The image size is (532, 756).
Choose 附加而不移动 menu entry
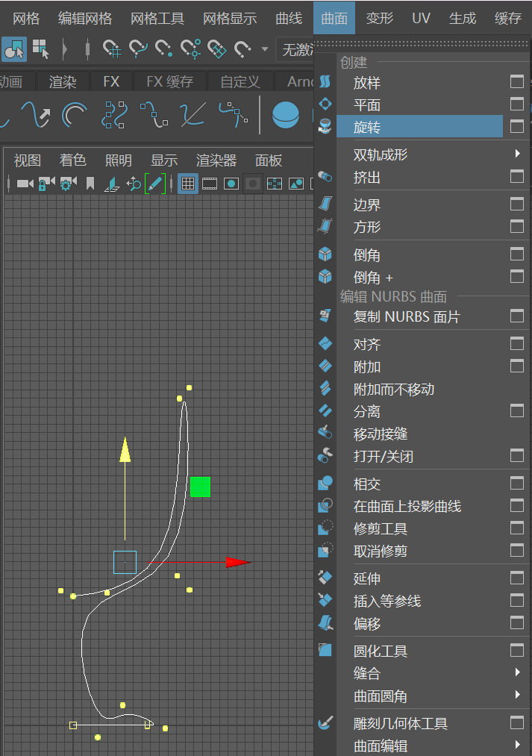393,389
